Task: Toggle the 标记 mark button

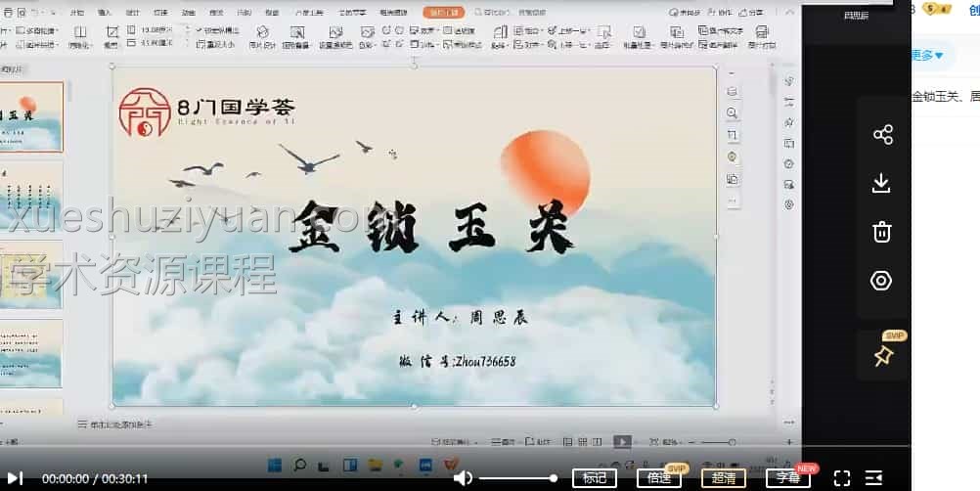Action: (594, 478)
